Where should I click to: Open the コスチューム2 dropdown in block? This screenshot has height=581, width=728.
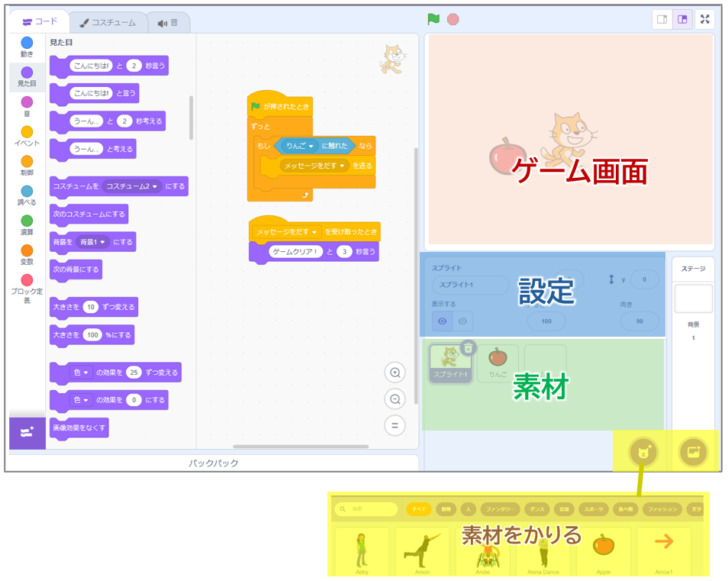pos(132,186)
